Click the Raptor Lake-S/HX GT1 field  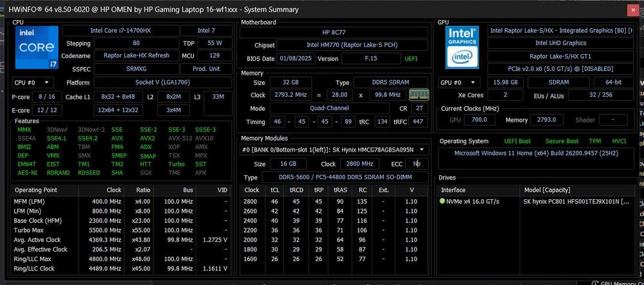pyautogui.click(x=560, y=56)
